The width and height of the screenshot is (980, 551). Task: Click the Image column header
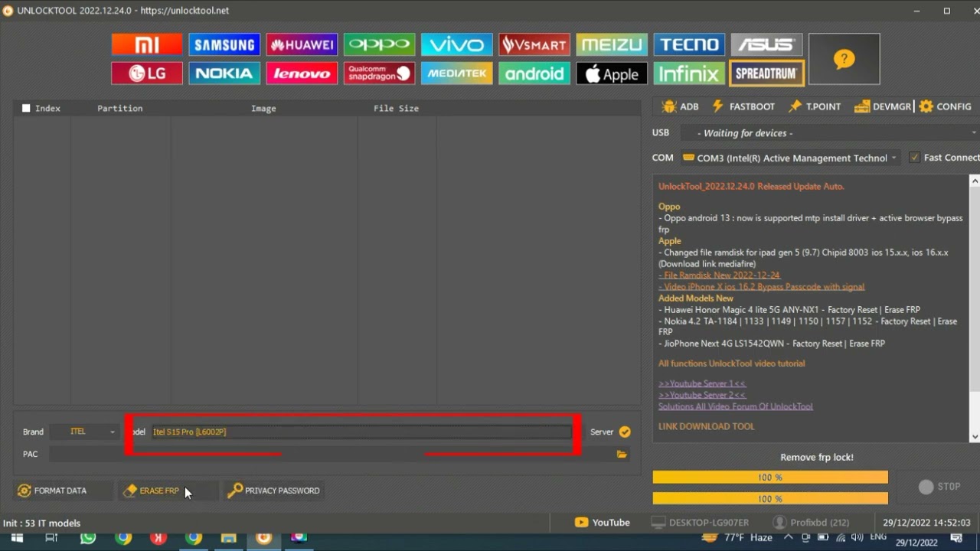coord(263,108)
